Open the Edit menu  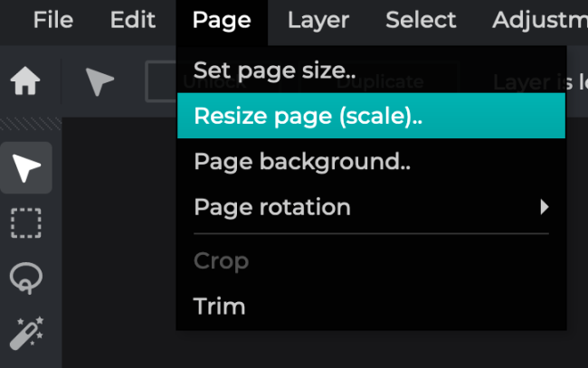pos(132,20)
